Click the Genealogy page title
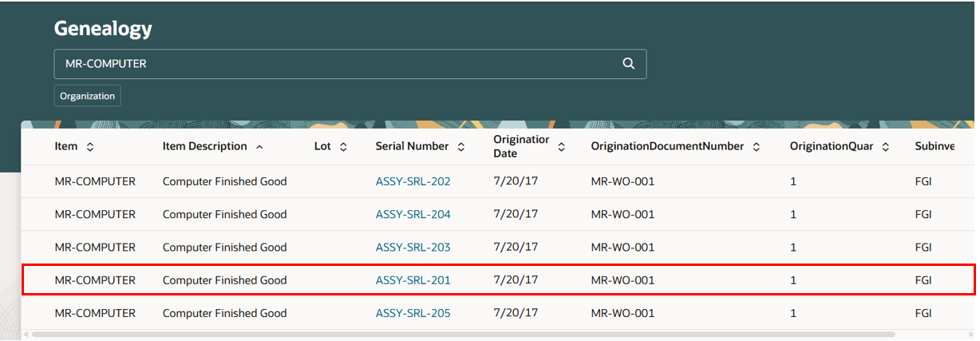This screenshot has height=341, width=980. (103, 30)
